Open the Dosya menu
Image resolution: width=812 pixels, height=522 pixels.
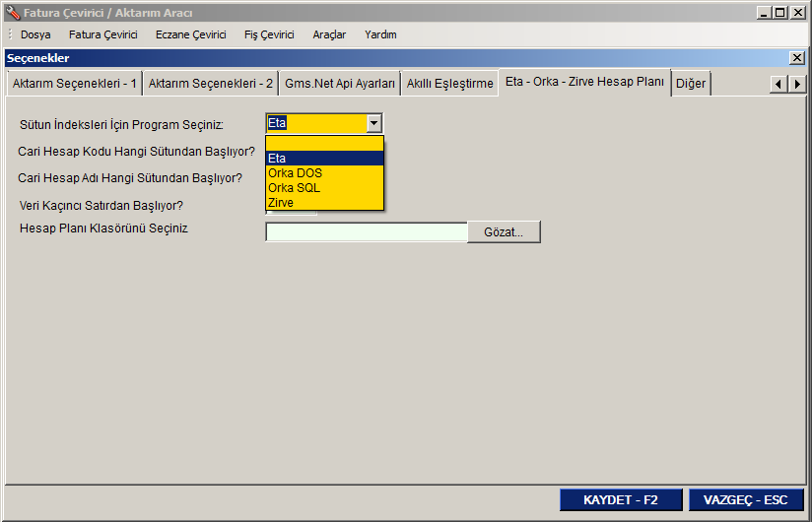coord(35,34)
